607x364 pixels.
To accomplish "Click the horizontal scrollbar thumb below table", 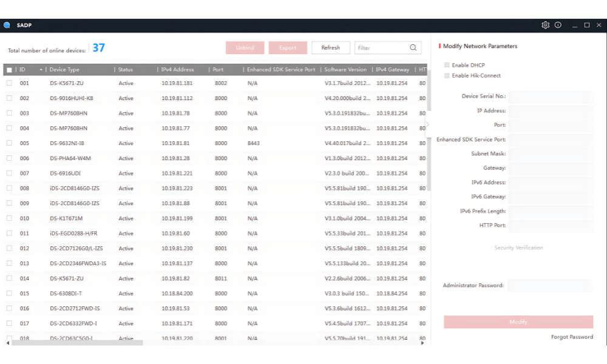I will pyautogui.click(x=77, y=343).
